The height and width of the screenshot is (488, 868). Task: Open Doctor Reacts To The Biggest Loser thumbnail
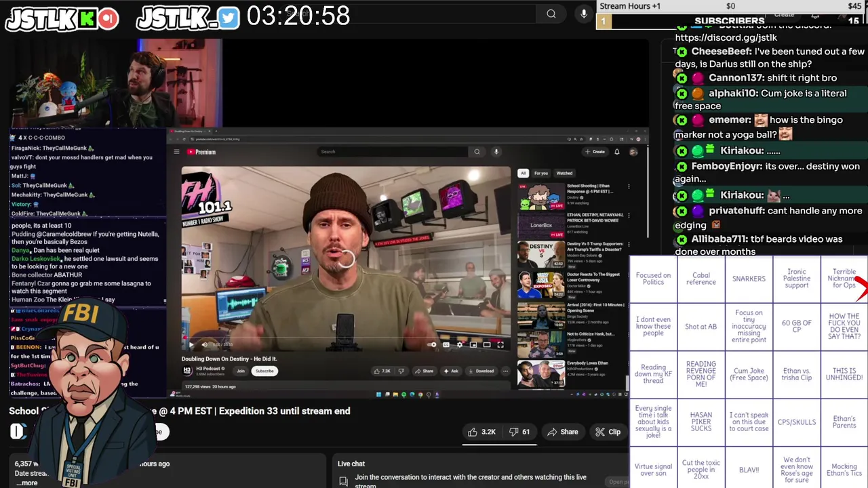541,285
